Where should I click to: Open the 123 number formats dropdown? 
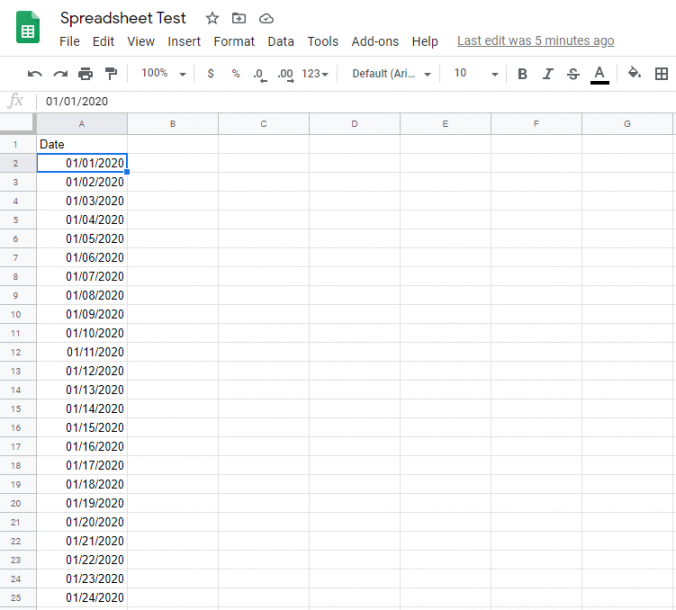315,74
